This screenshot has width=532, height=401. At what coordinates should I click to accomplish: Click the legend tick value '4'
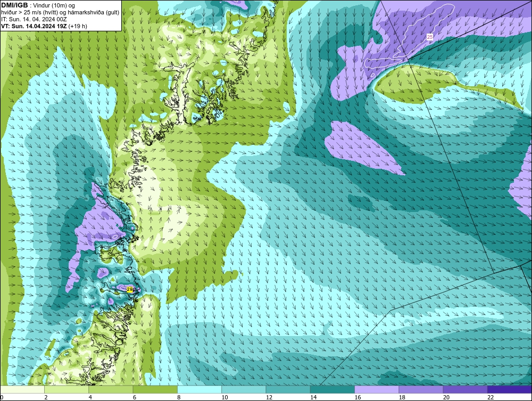point(90,397)
